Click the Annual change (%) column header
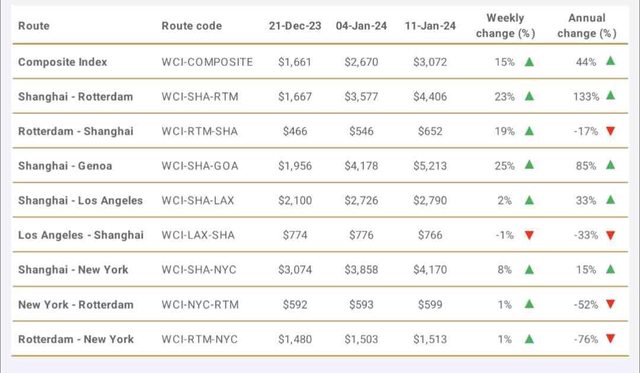 587,26
